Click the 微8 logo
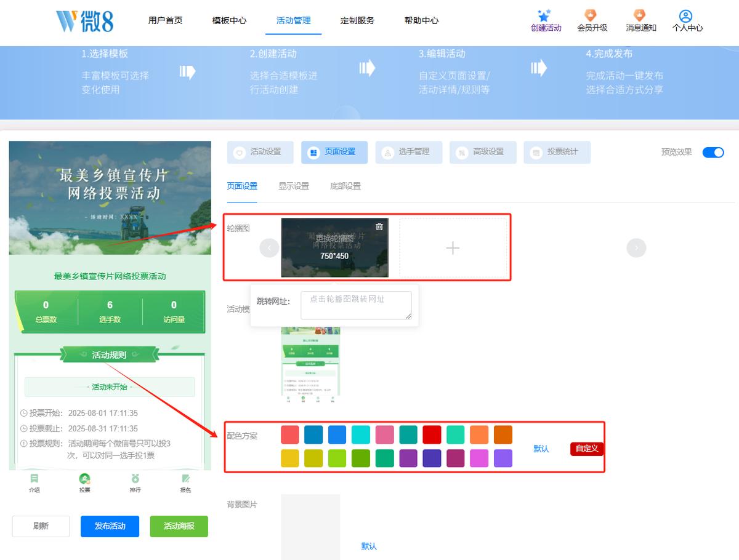Screen dimensions: 739x560 coord(85,21)
